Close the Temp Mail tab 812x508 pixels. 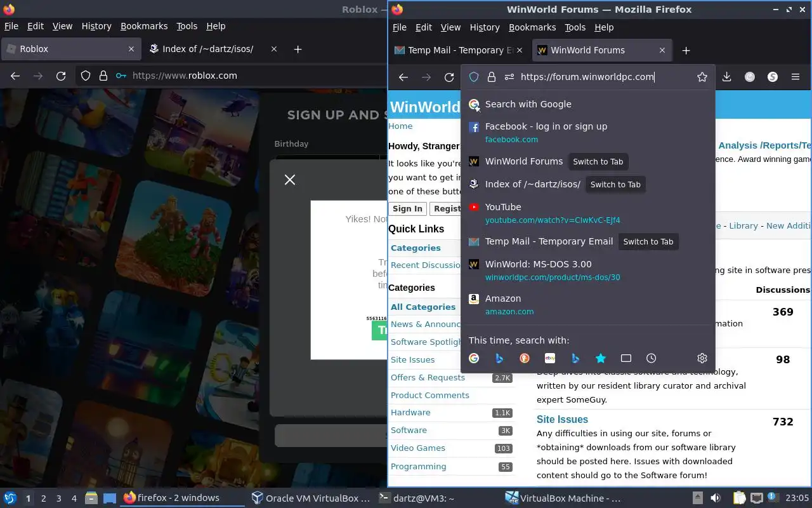tap(520, 50)
